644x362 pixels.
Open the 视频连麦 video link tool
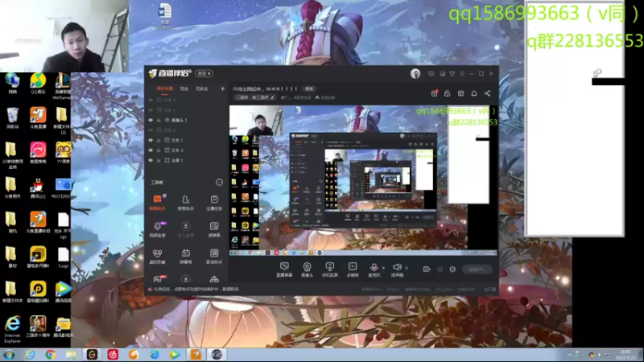(157, 229)
